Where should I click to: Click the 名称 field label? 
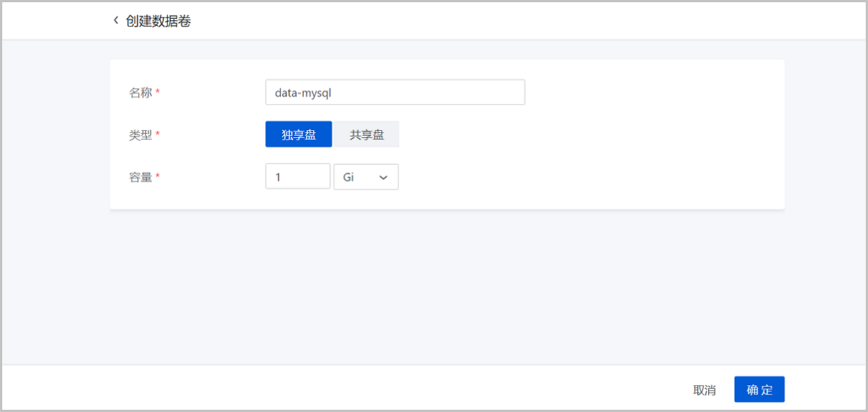[x=140, y=93]
